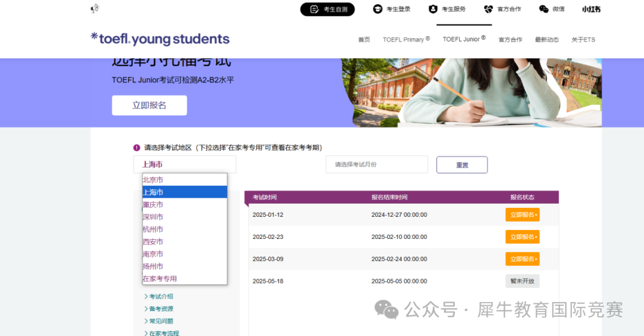Screen dimensions: 644x336
Task: Select 杭州市 from the region list
Action: [185, 229]
